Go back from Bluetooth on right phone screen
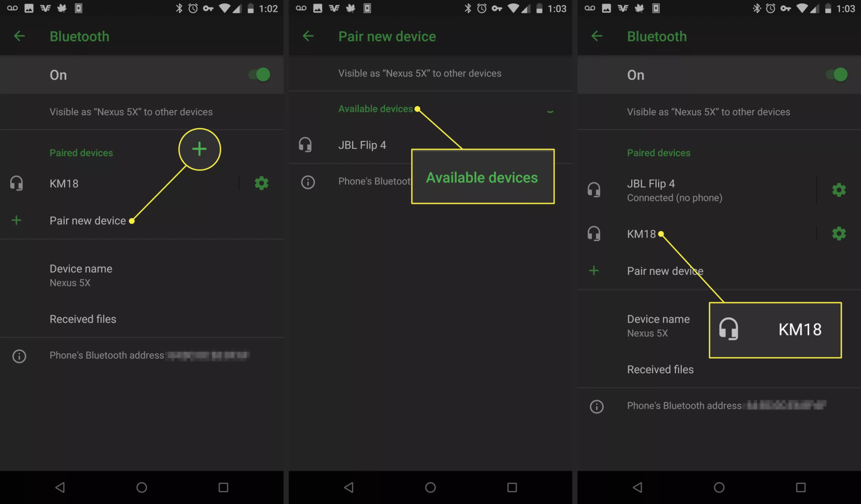The image size is (861, 504). coord(597,36)
